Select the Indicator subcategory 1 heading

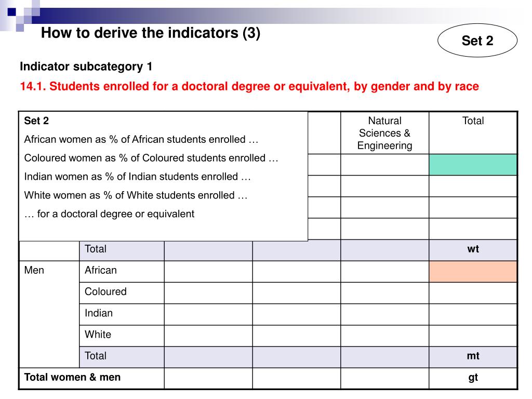point(86,66)
